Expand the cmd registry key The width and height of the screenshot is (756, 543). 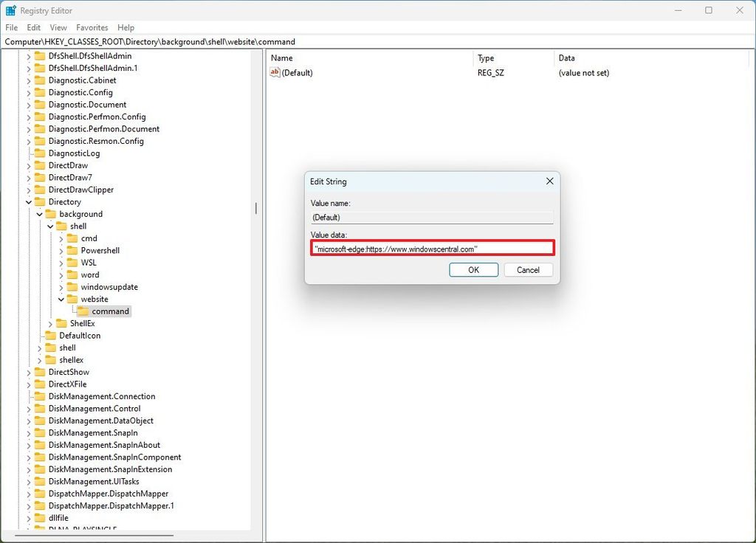tap(61, 238)
